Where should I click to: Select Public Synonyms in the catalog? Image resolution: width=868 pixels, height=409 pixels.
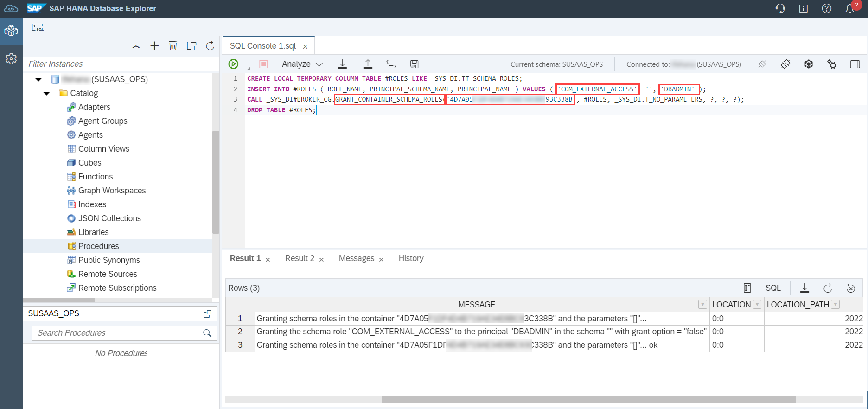click(x=109, y=260)
